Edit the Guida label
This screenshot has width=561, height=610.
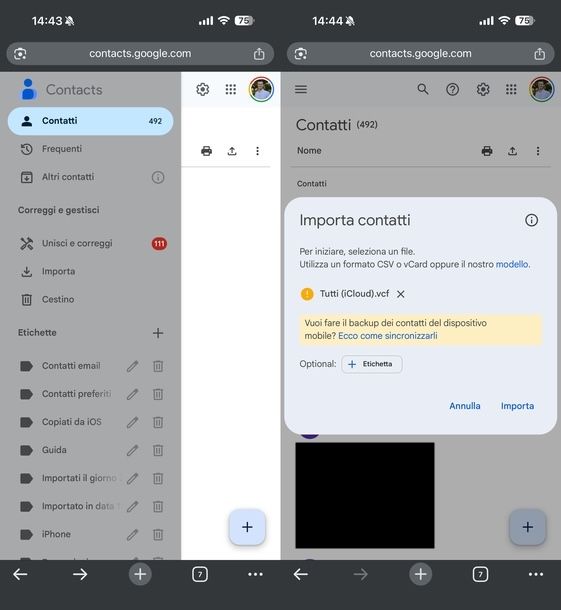coord(133,450)
